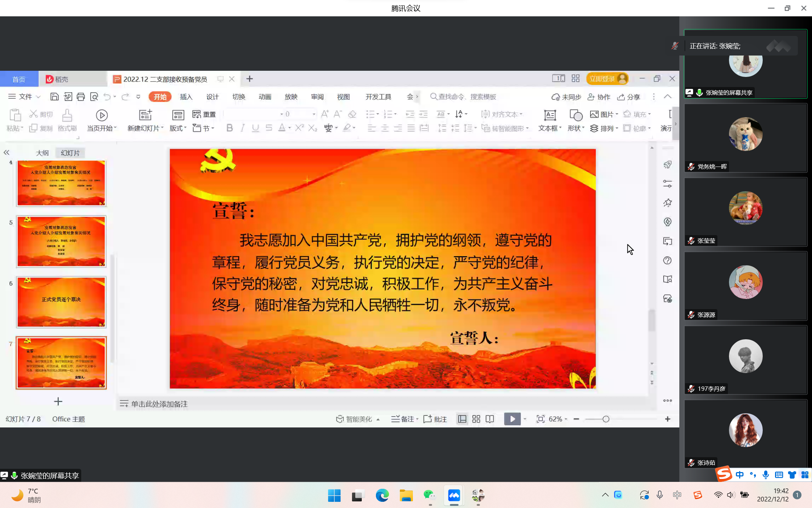Screen dimensions: 812x508
Task: Switch to reading view icon
Action: [490, 419]
